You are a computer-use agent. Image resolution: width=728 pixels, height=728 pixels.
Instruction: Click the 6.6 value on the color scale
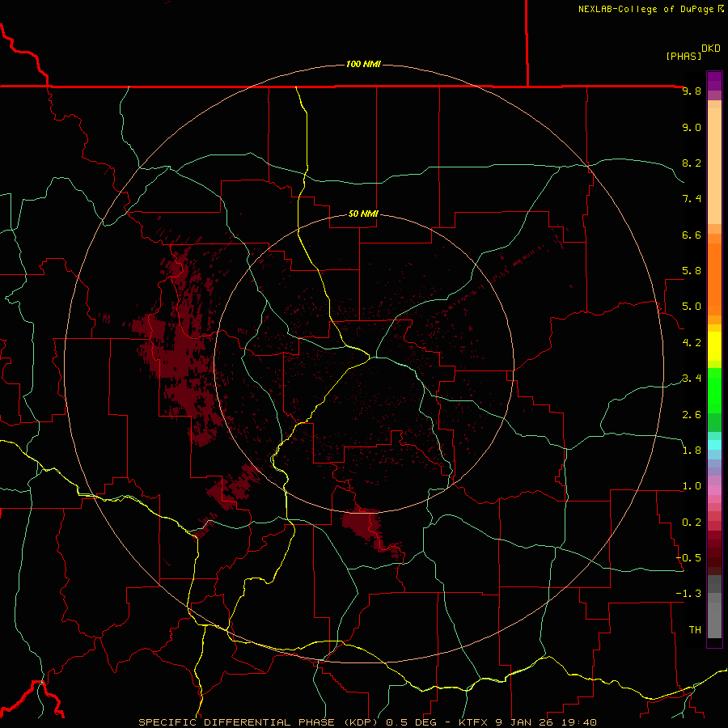click(692, 235)
